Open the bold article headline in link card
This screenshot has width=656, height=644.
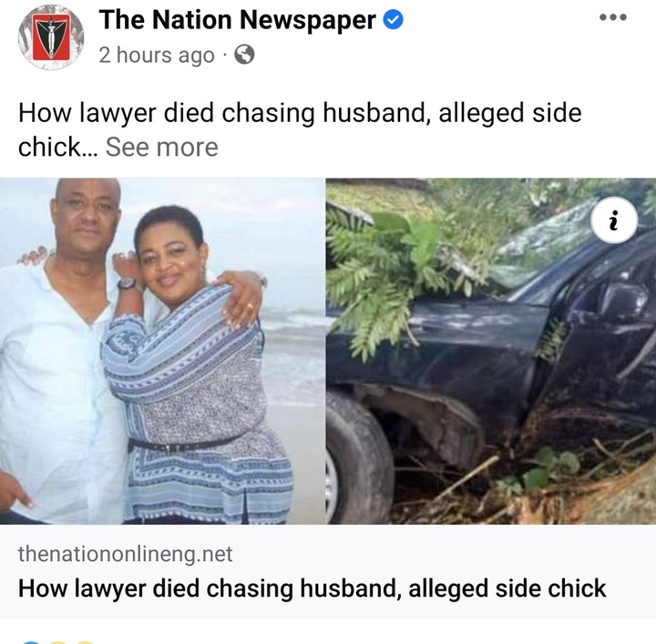(313, 588)
